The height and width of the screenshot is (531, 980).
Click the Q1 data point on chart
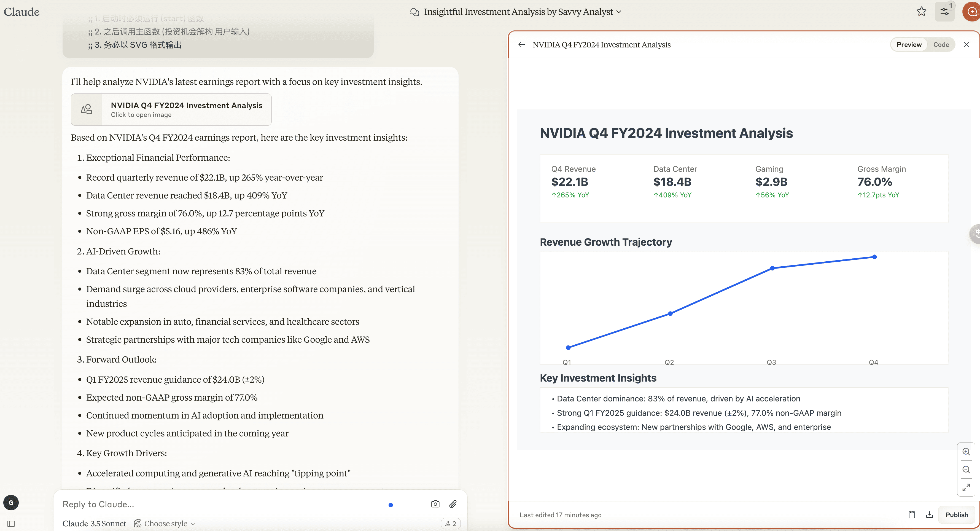point(568,348)
